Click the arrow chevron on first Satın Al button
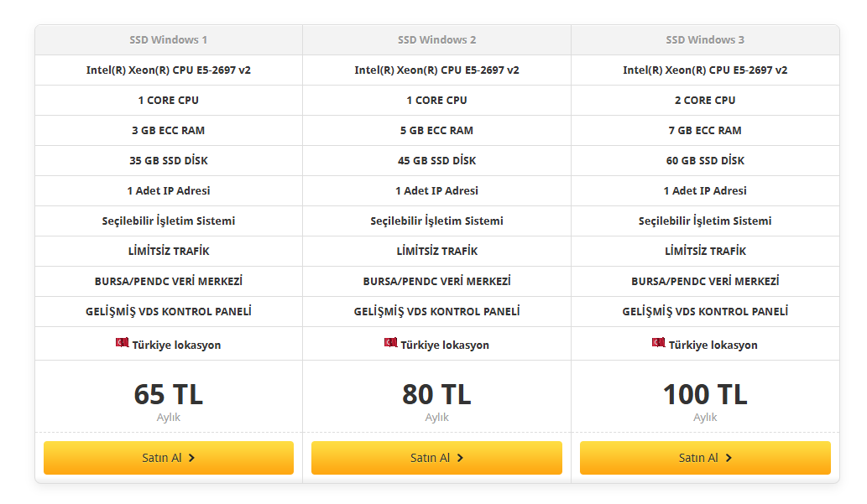 192,458
